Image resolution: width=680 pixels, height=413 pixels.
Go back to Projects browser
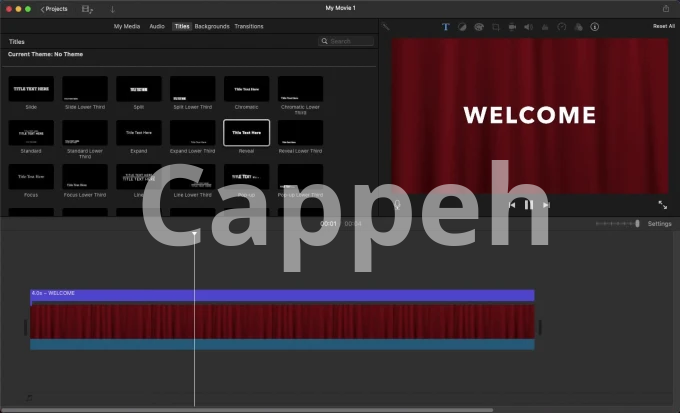click(55, 9)
